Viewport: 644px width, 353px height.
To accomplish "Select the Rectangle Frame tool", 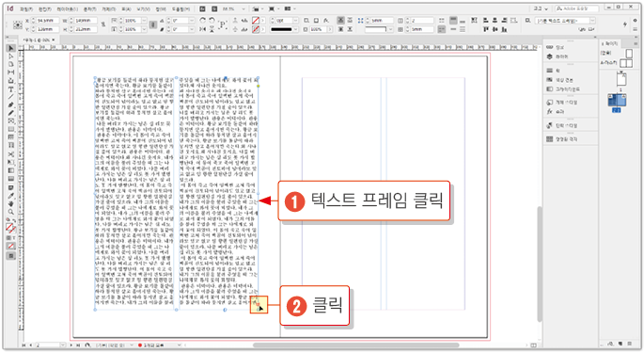I will pos(11,120).
